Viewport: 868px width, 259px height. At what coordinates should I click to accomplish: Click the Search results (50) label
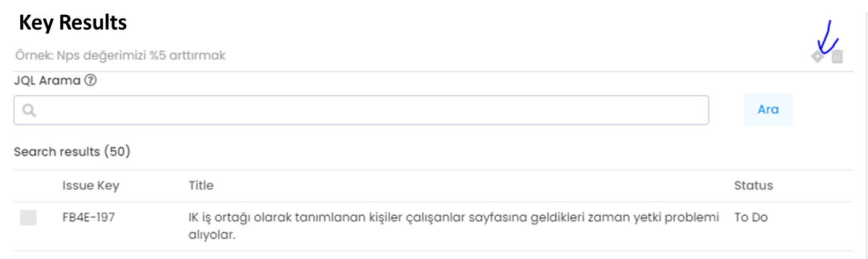tap(72, 151)
